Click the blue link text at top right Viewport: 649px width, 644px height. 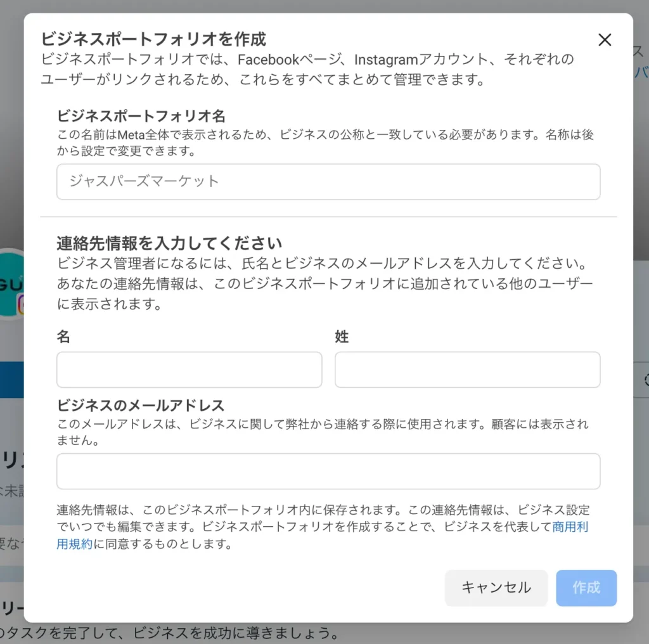click(x=641, y=71)
